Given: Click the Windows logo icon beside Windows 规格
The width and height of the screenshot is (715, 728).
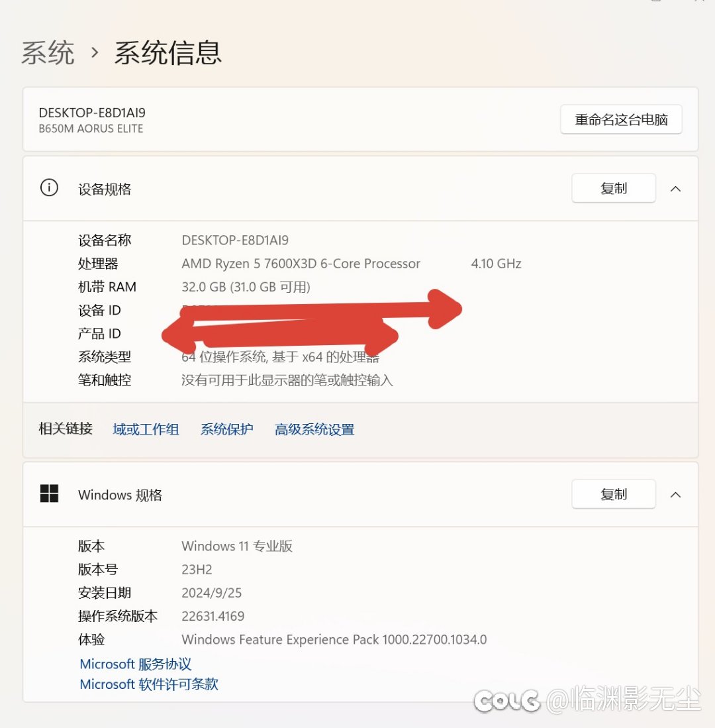Looking at the screenshot, I should pos(49,494).
